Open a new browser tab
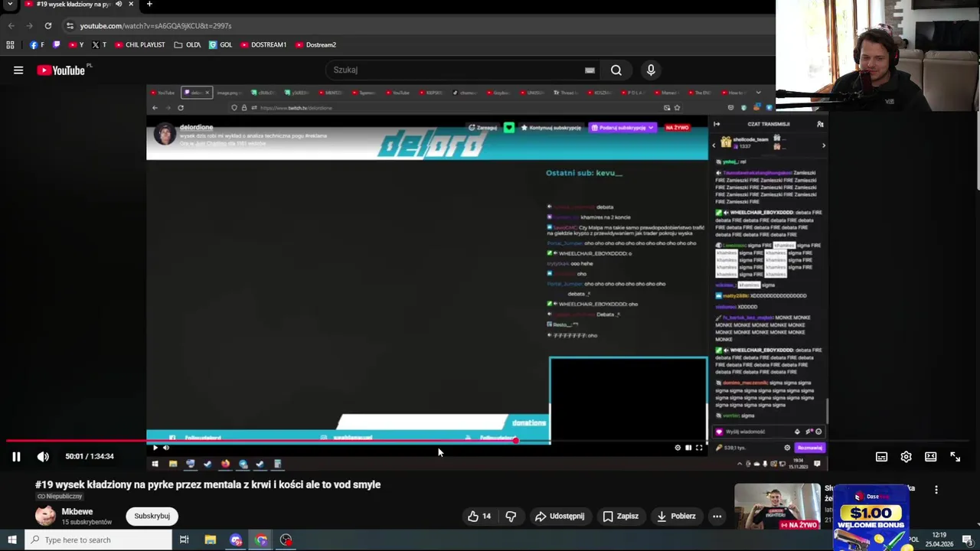The width and height of the screenshot is (980, 551). tap(149, 4)
